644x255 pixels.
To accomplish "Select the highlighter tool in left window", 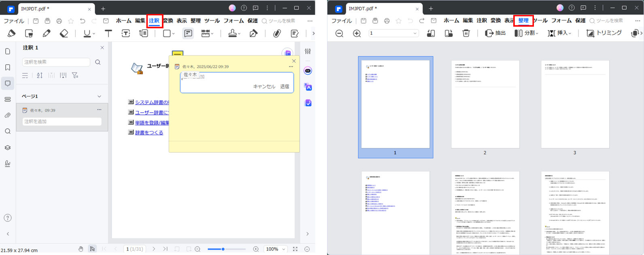I will pos(12,34).
